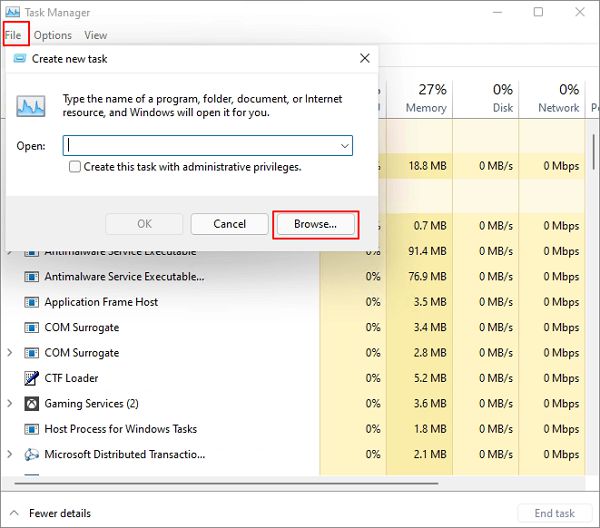Open the dropdown arrow of the Open field
Viewport: 600px width, 528px height.
345,146
